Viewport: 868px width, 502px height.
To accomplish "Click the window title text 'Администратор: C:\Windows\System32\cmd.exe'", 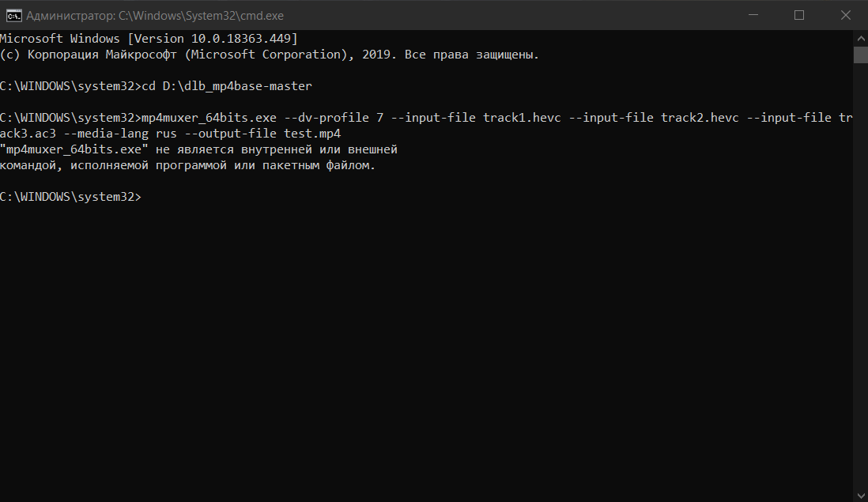I will click(x=155, y=16).
